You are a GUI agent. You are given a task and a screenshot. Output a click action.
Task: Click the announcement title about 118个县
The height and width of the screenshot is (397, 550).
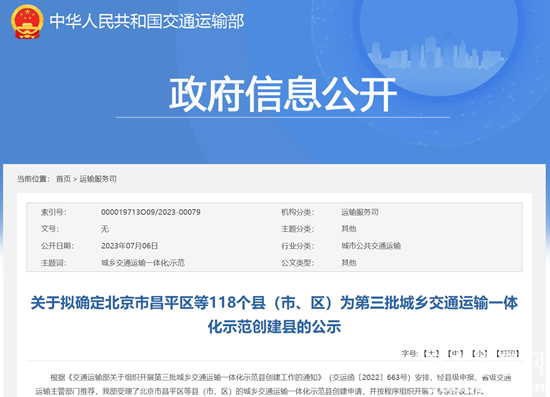click(x=274, y=315)
